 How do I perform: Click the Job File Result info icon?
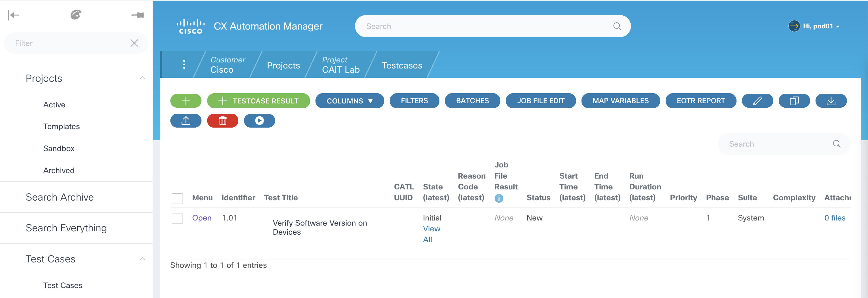click(498, 198)
